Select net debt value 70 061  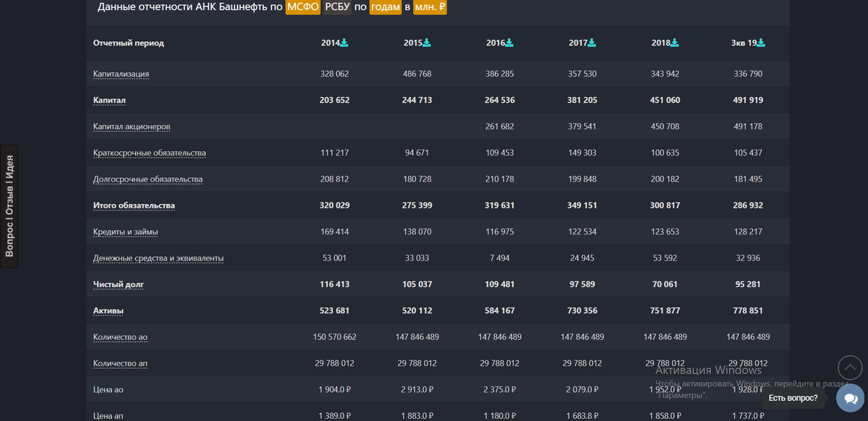pos(665,284)
